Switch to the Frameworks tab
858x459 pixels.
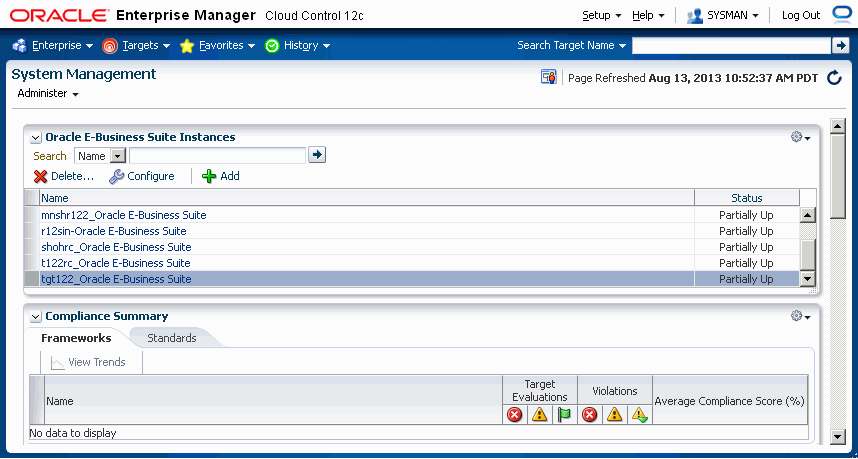click(x=76, y=338)
